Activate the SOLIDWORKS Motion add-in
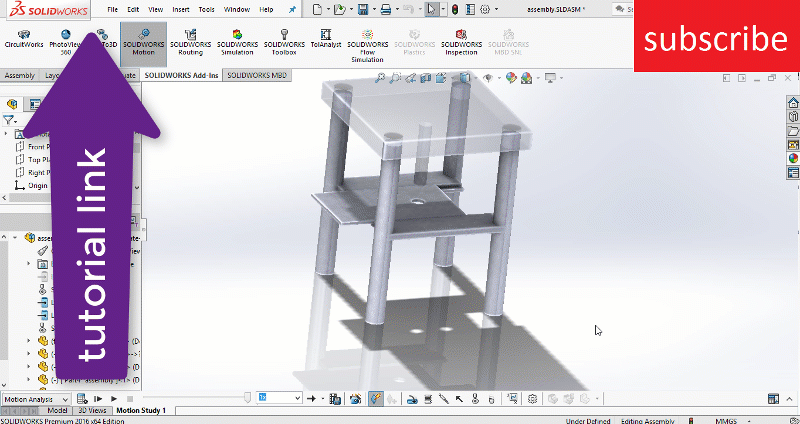 (143, 43)
